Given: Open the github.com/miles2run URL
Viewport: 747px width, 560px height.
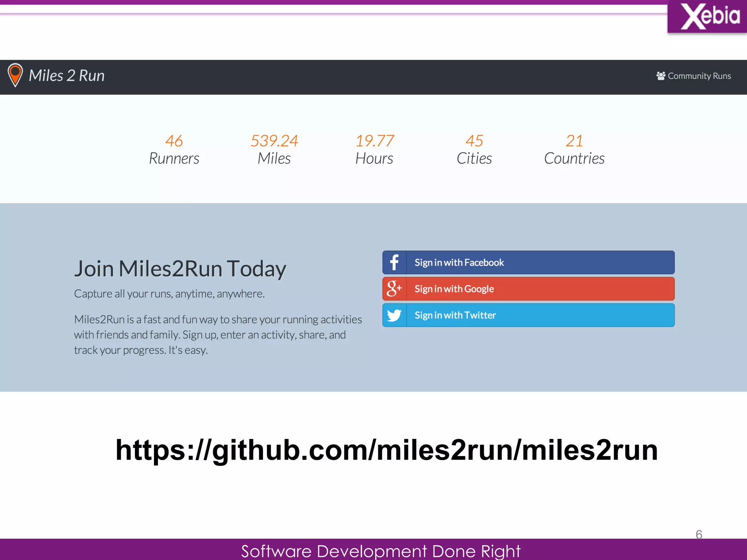Looking at the screenshot, I should click(387, 450).
